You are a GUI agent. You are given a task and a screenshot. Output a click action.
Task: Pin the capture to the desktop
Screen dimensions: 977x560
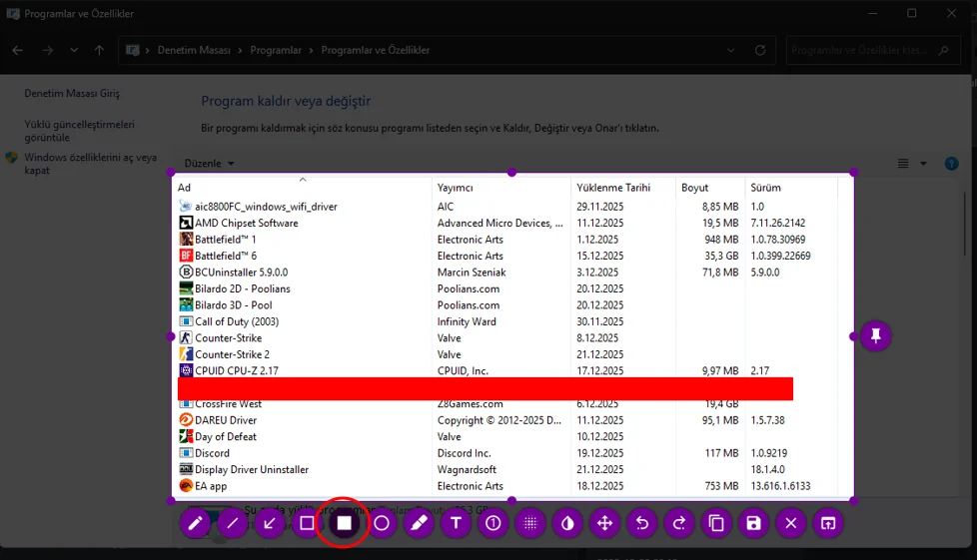tap(876, 336)
